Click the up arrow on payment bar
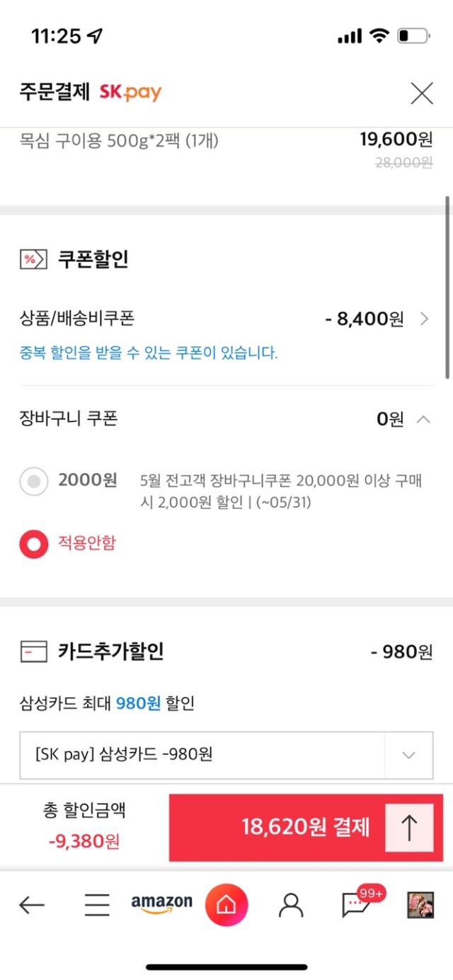Image resolution: width=453 pixels, height=980 pixels. coord(409,828)
